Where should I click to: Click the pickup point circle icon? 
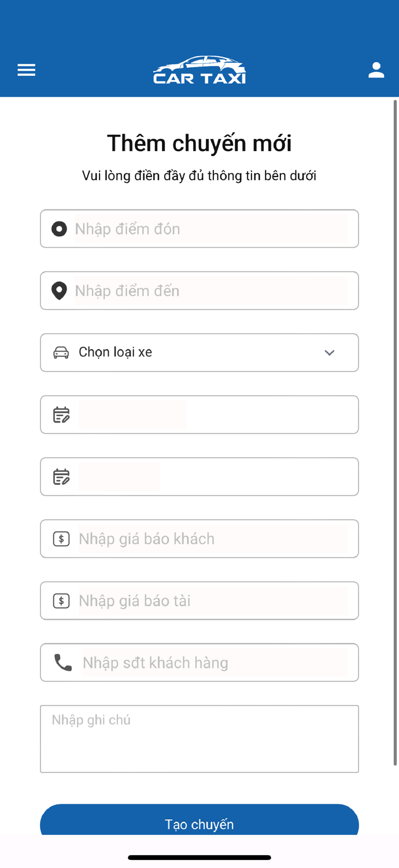point(59,229)
